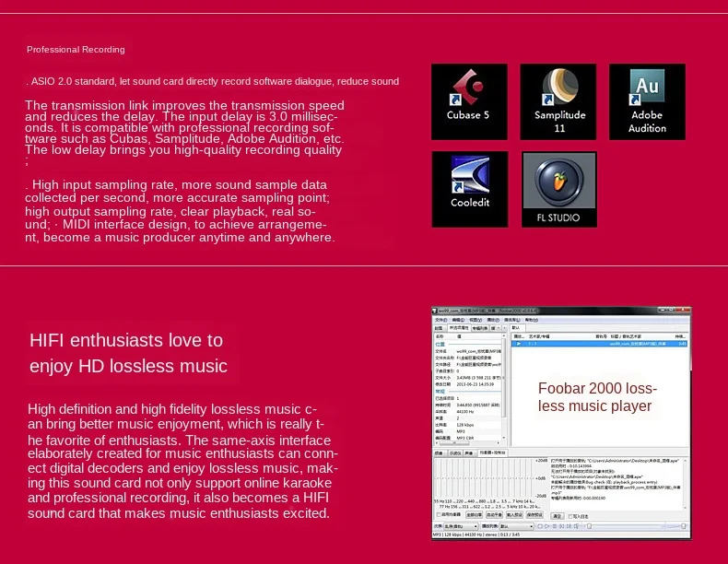Image resolution: width=728 pixels, height=564 pixels.
Task: Launch the Cooledit shortcut icon
Action: tap(470, 190)
